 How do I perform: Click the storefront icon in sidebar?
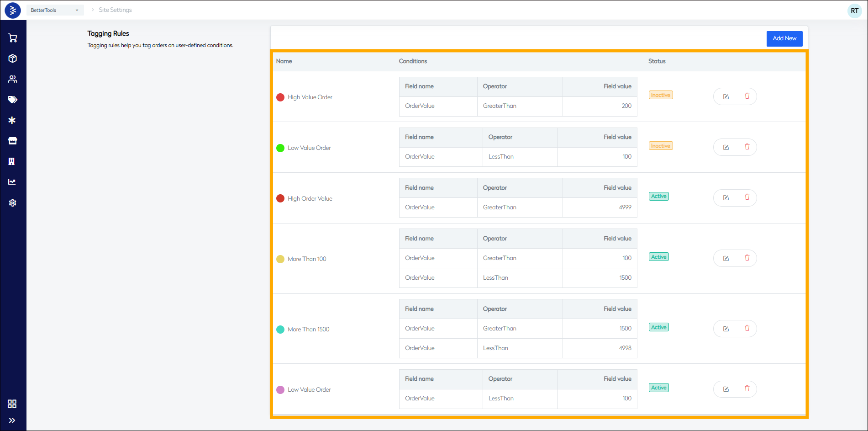(x=13, y=141)
